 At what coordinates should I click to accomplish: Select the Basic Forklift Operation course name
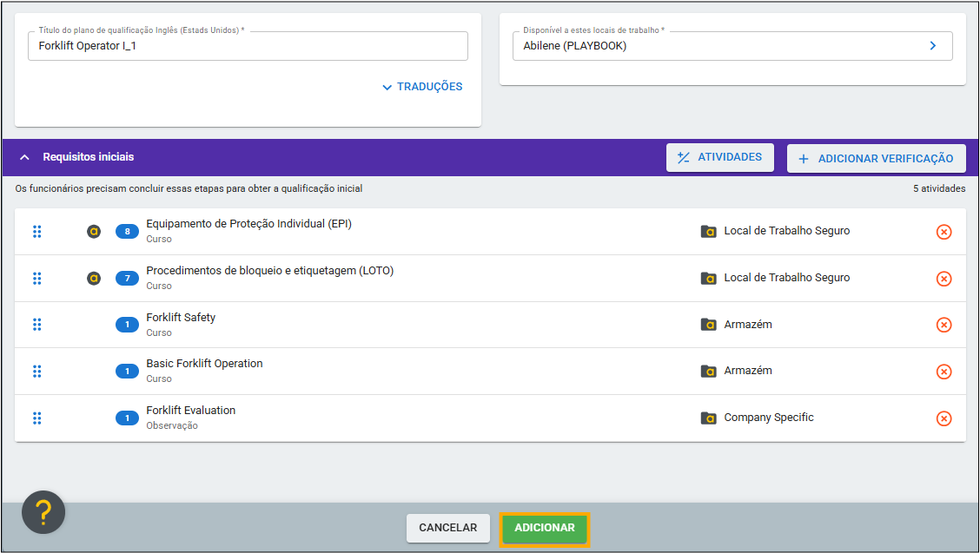204,364
